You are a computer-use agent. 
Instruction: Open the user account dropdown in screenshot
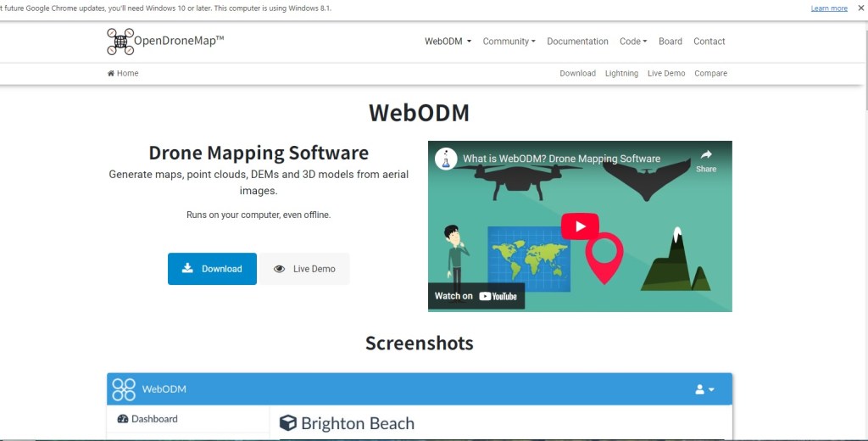tap(704, 389)
